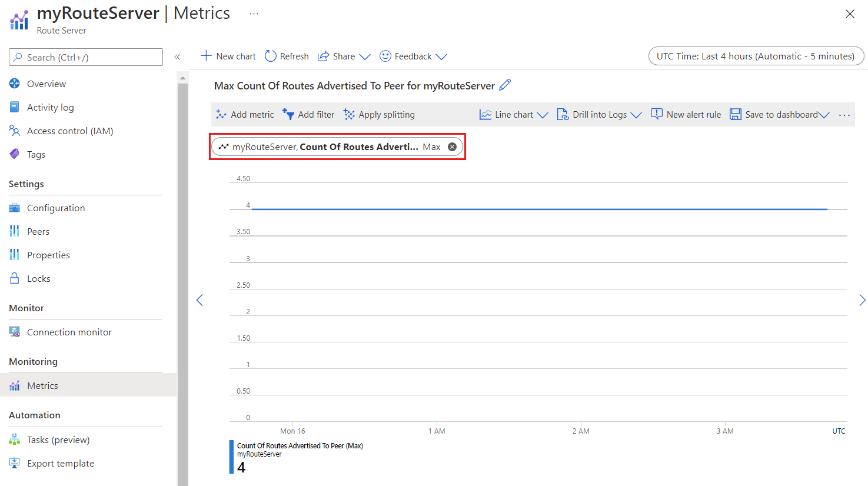This screenshot has width=868, height=486.
Task: Click the Add metric icon
Action: (x=222, y=114)
